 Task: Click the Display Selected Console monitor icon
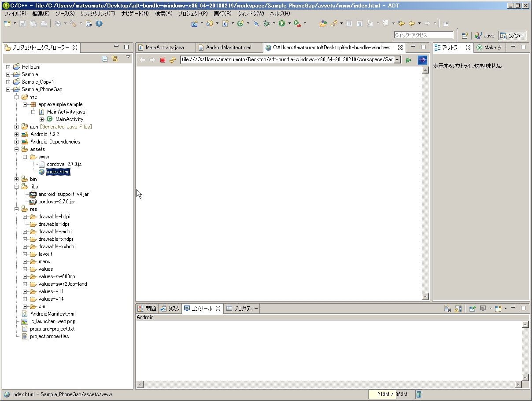483,309
